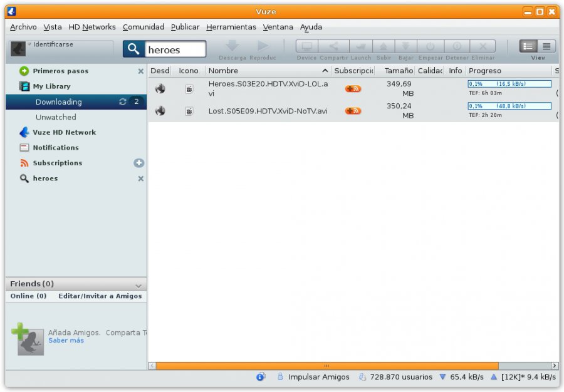The image size is (564, 392).
Task: Click the heroes search input field
Action: click(175, 49)
